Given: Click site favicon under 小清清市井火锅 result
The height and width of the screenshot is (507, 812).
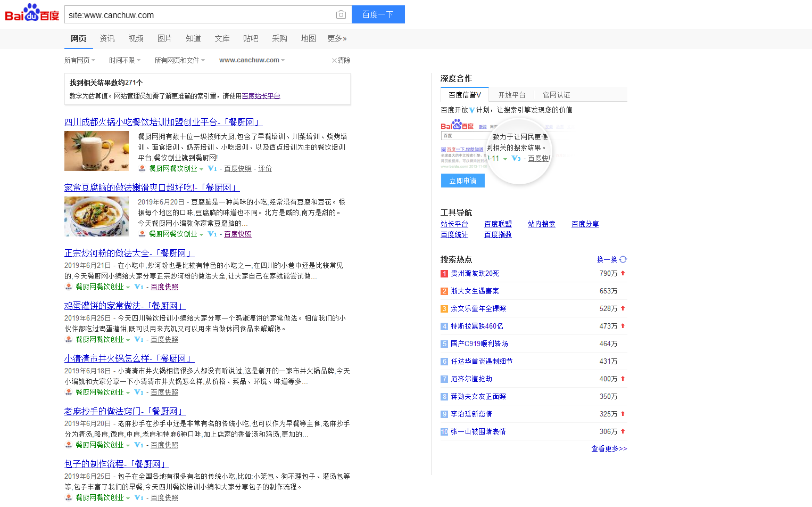Looking at the screenshot, I should (69, 392).
